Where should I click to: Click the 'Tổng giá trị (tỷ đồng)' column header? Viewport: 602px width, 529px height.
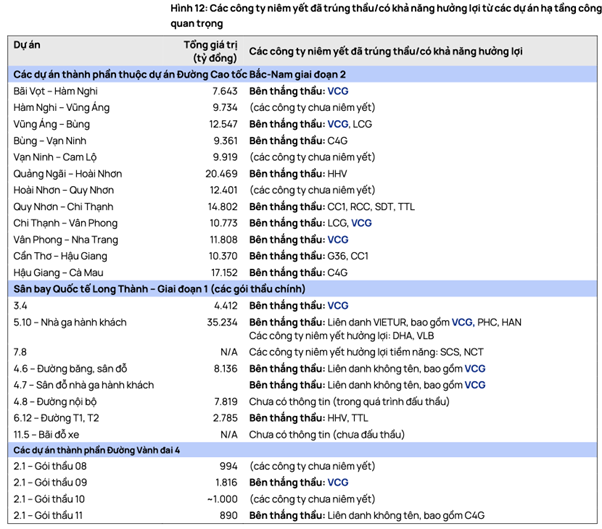[x=211, y=51]
